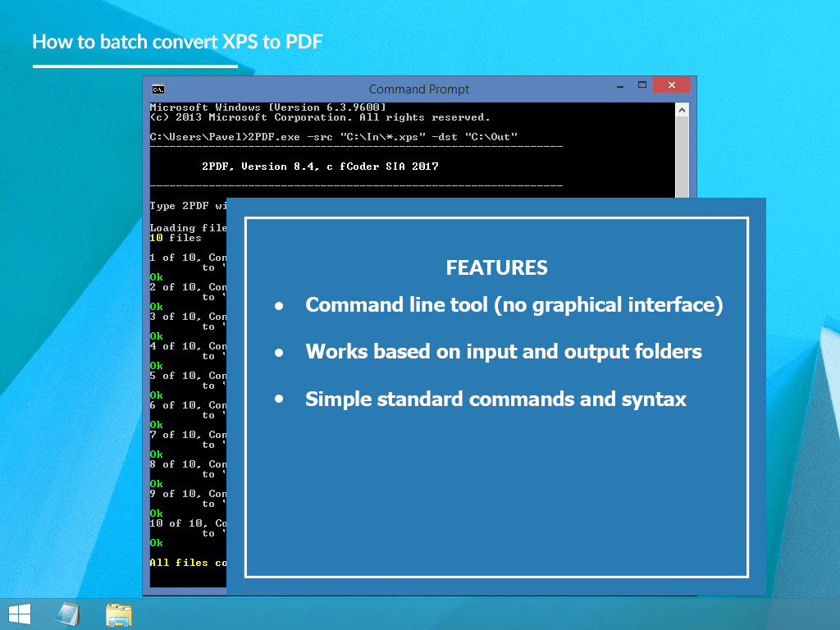Close the Command Prompt window
This screenshot has width=840, height=630.
(671, 85)
